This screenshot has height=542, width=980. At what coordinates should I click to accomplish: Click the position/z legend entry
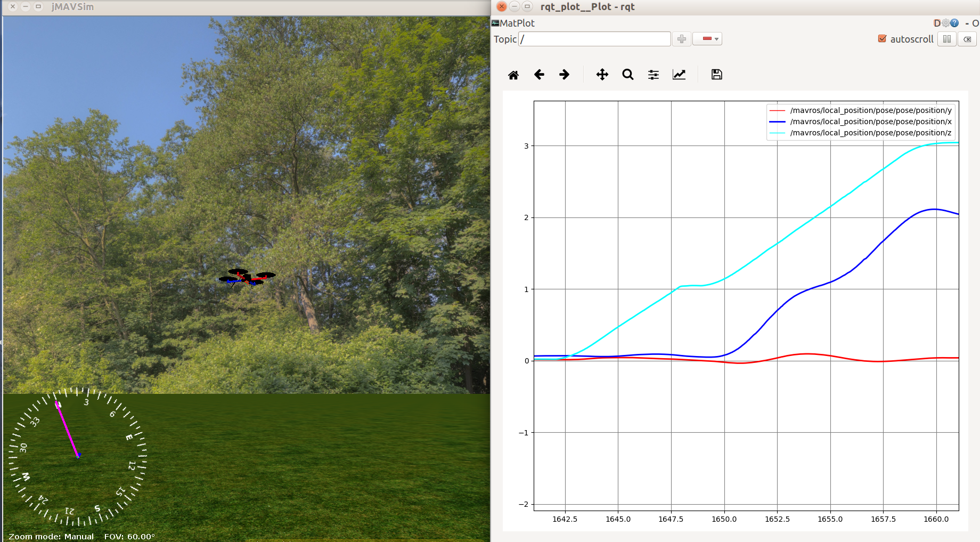pyautogui.click(x=861, y=133)
